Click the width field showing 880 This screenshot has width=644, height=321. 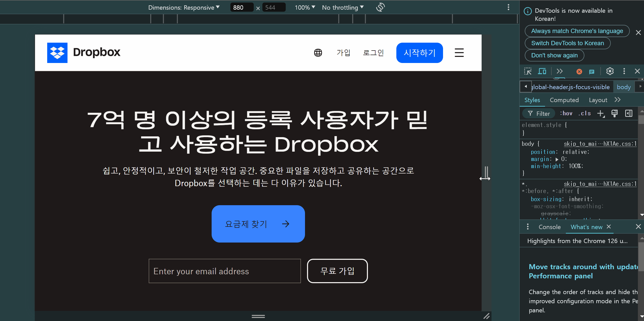pos(242,8)
